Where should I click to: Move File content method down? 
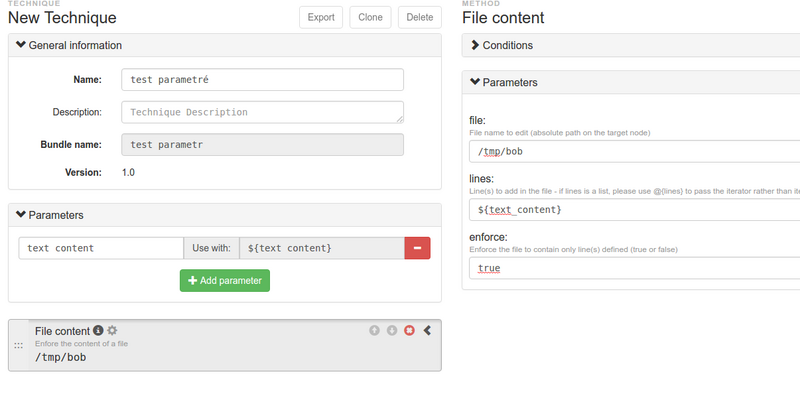392,330
